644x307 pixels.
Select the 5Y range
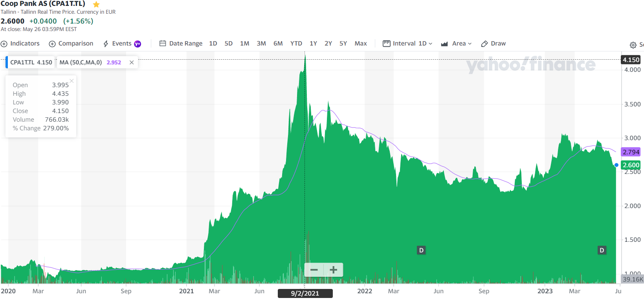[343, 44]
